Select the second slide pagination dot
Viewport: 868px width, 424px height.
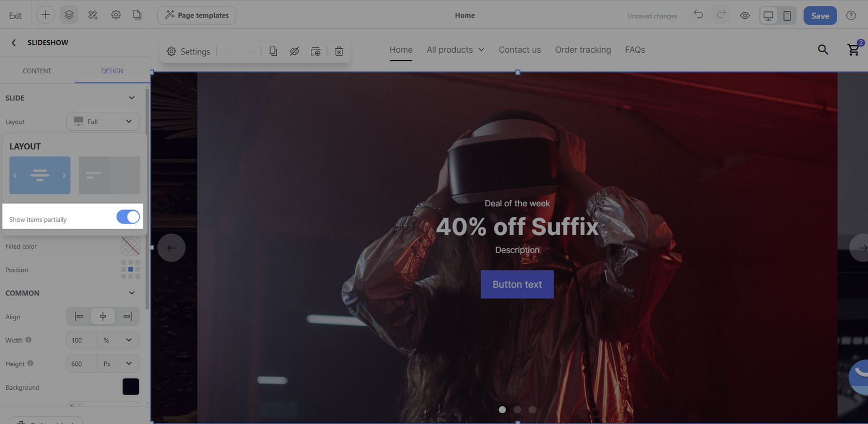[517, 410]
